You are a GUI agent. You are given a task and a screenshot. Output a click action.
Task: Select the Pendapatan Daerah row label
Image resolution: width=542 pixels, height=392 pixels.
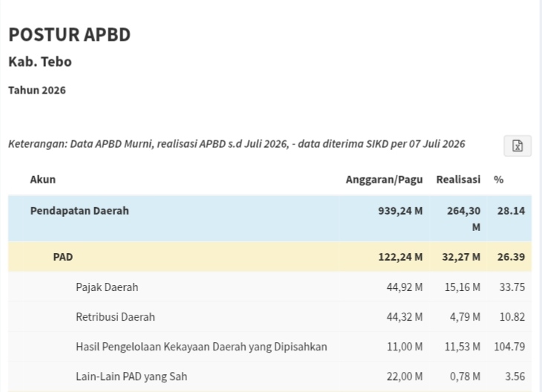tap(79, 211)
